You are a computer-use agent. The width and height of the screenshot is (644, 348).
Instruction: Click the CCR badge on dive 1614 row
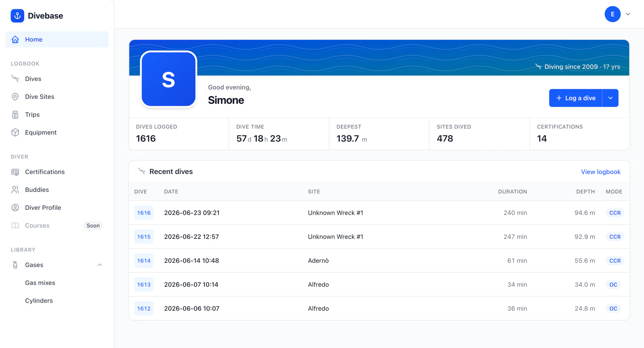pos(615,261)
